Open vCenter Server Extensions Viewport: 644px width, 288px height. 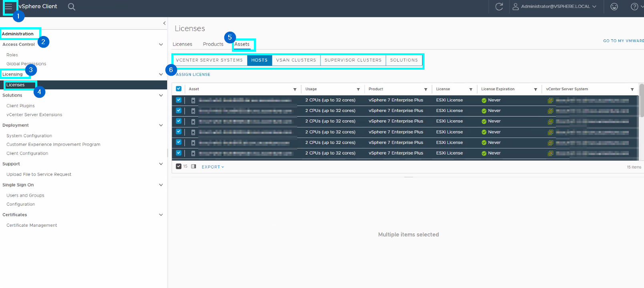pyautogui.click(x=34, y=115)
